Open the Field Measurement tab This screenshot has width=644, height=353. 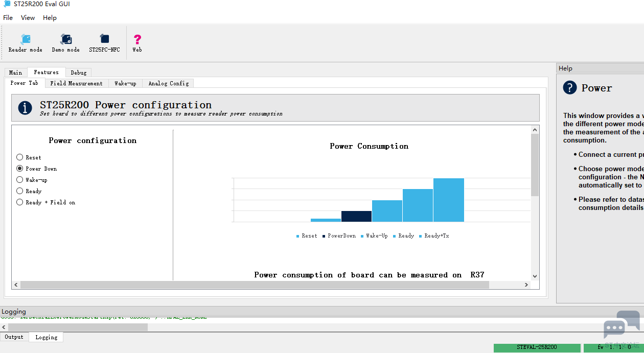click(x=76, y=83)
